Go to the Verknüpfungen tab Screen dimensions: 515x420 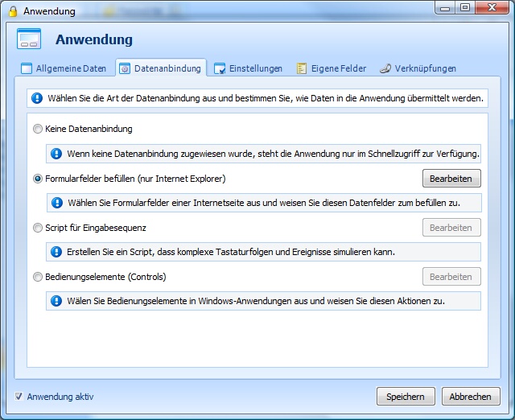(418, 68)
